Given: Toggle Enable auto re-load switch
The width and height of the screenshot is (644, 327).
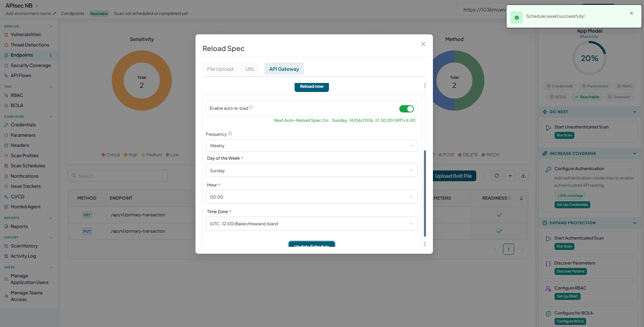Looking at the screenshot, I should 407,109.
